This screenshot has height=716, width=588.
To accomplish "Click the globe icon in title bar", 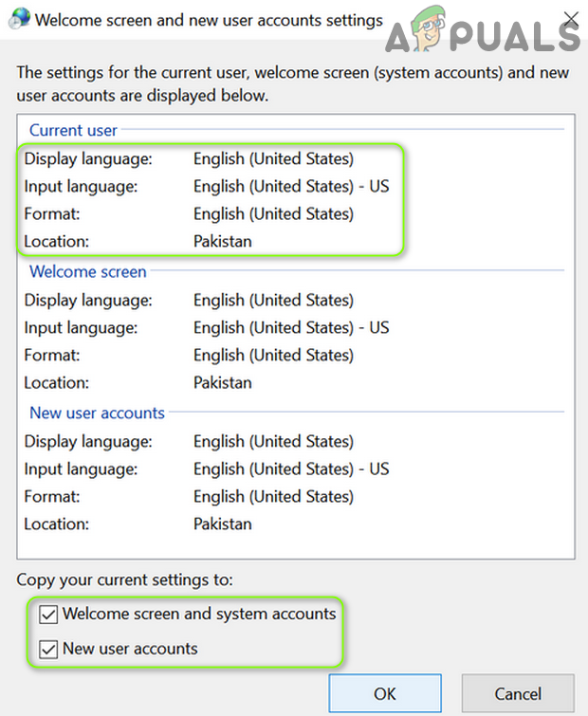I will (x=17, y=19).
